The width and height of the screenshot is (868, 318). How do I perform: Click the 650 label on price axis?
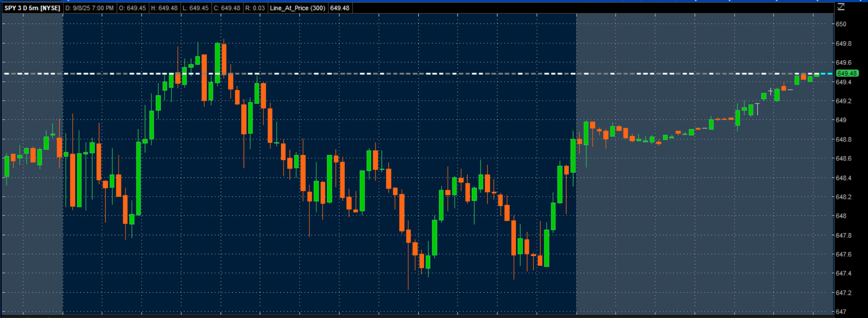click(841, 24)
